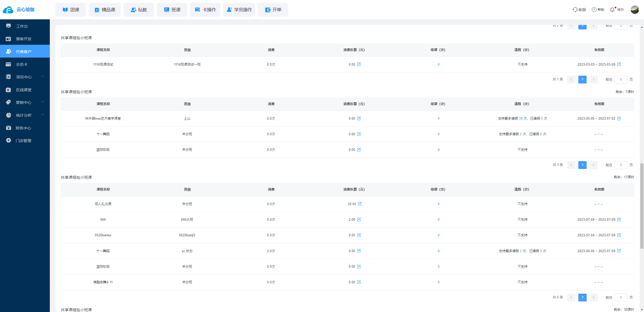The height and width of the screenshot is (312, 644).
Task: Expand the 营销中心 submenu chevron
Action: click(x=43, y=102)
